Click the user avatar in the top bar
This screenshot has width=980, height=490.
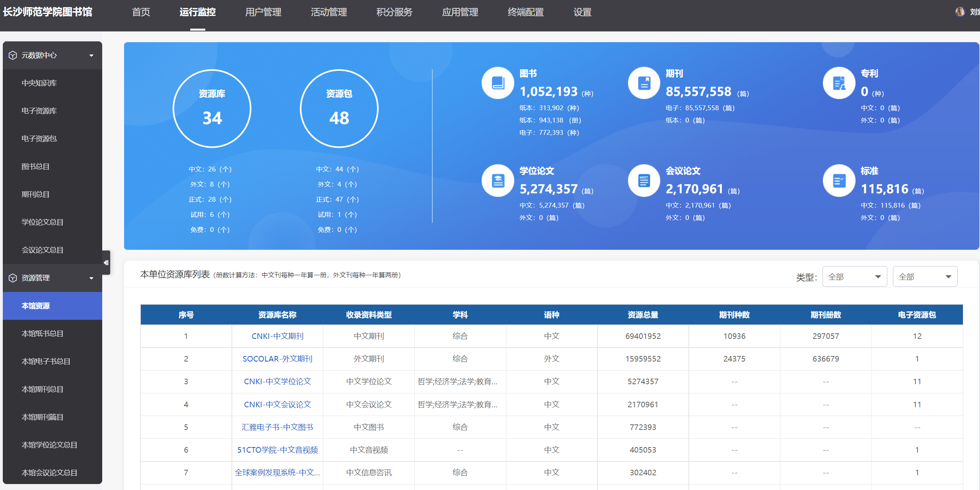[960, 12]
